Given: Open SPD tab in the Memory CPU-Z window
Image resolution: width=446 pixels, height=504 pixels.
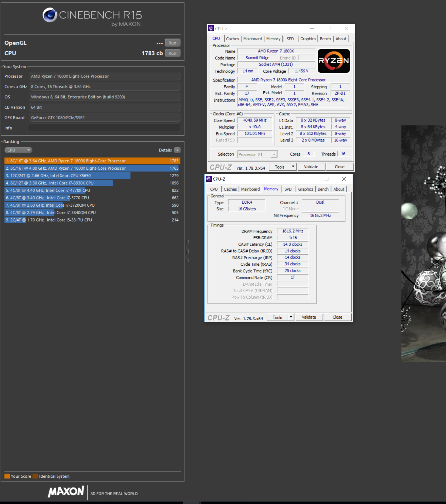Looking at the screenshot, I should coord(288,189).
